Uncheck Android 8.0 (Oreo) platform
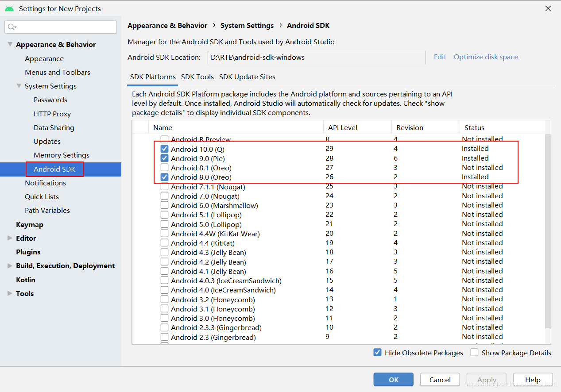Viewport: 561px width, 392px height. tap(164, 177)
